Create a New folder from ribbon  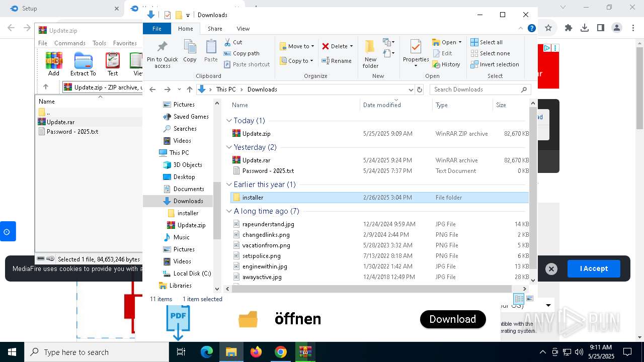click(370, 54)
